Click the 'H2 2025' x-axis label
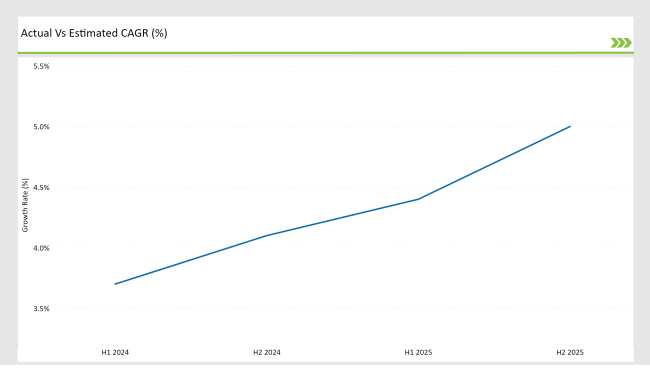The width and height of the screenshot is (650, 370). [570, 352]
